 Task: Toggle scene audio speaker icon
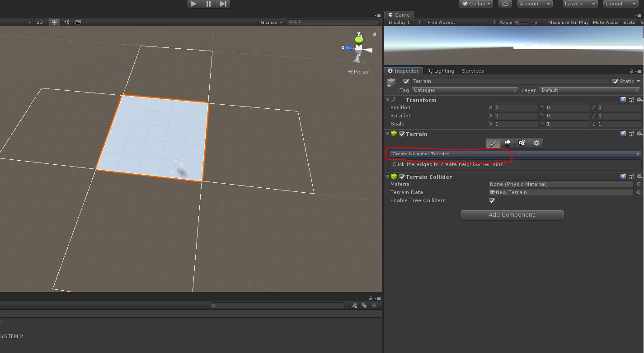point(66,22)
